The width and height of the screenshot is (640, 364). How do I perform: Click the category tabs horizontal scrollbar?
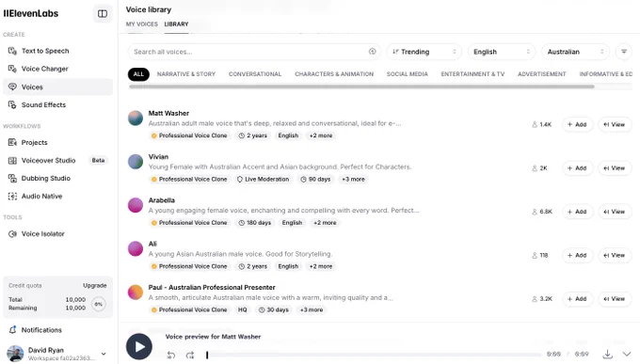[361, 87]
